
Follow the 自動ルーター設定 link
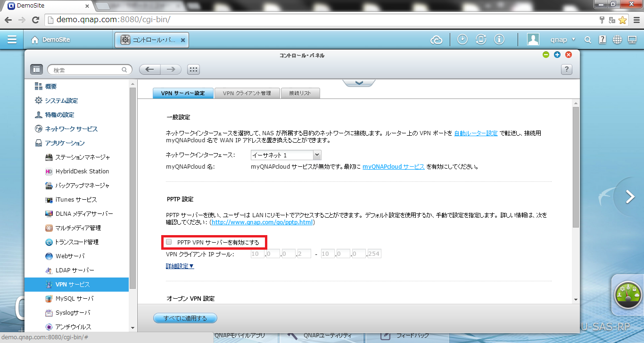pos(476,133)
